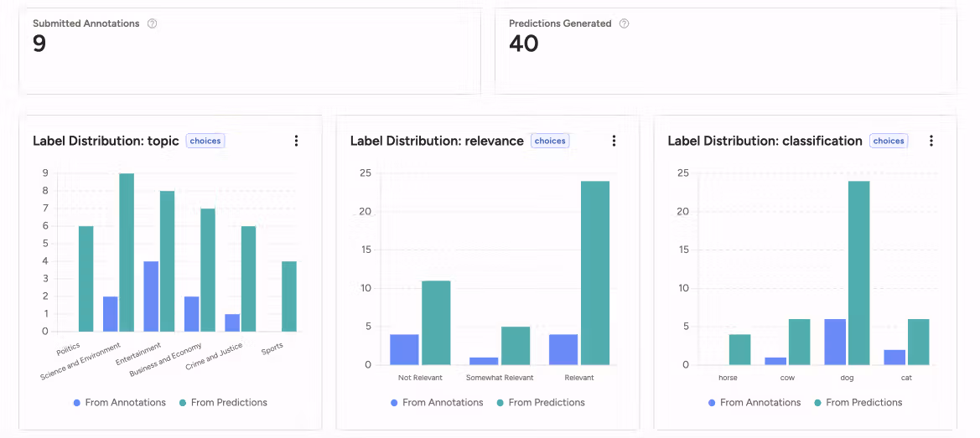Click the choices badge on classification chart

click(889, 141)
